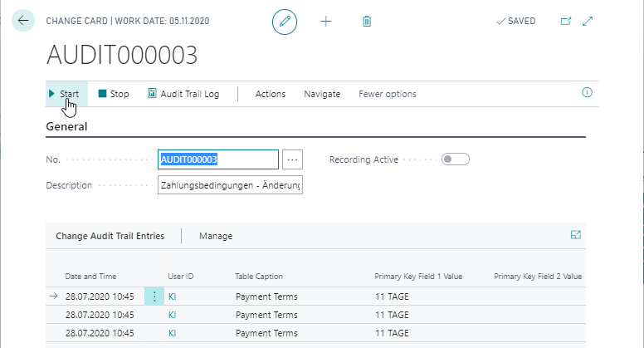The image size is (644, 348).
Task: Open the Actions menu
Action: click(x=271, y=94)
